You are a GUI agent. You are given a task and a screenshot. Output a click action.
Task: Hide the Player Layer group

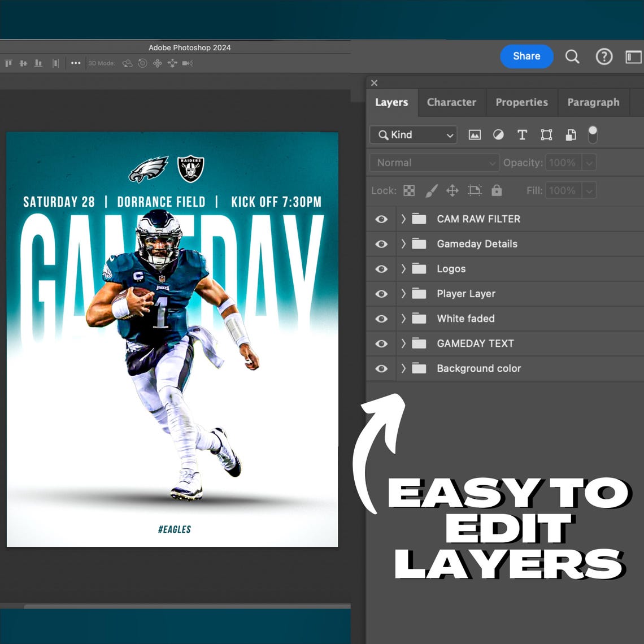click(x=381, y=293)
